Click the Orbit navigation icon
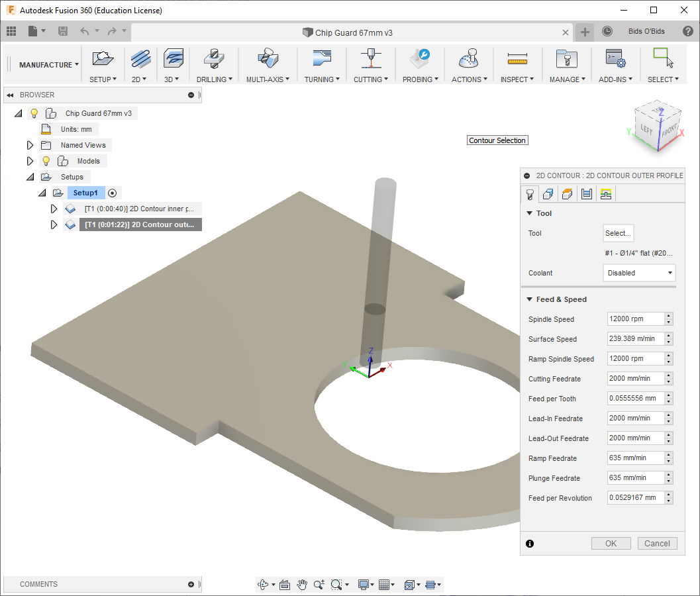The image size is (700, 596). pos(263,584)
